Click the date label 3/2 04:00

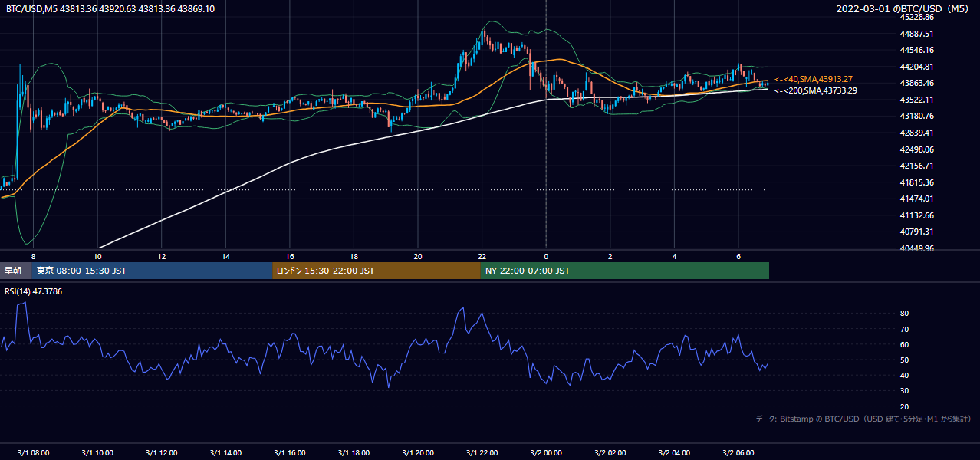point(674,453)
